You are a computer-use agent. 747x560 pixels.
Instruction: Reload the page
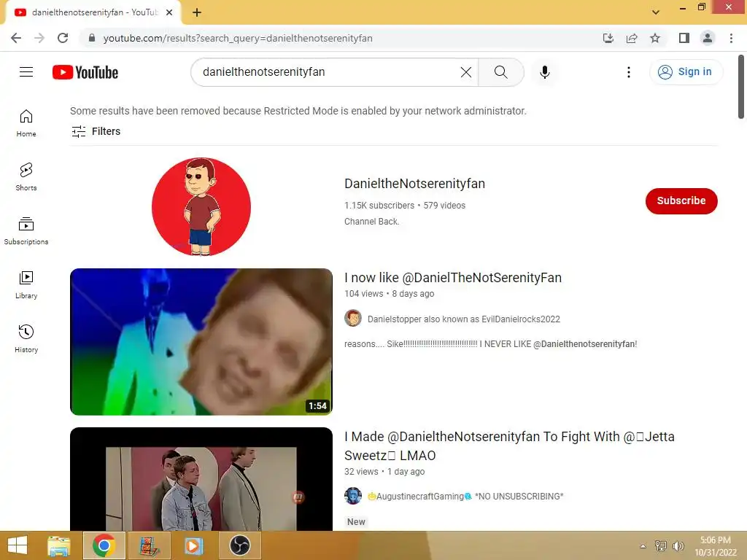tap(63, 38)
